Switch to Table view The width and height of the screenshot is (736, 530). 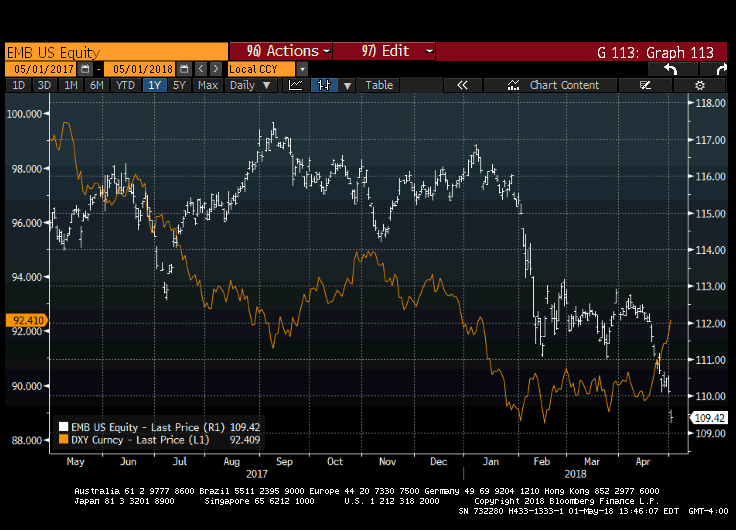[379, 85]
